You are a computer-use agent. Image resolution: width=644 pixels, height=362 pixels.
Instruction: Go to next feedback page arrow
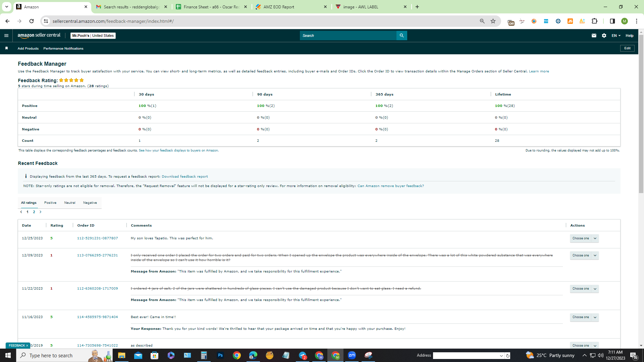pos(41,212)
